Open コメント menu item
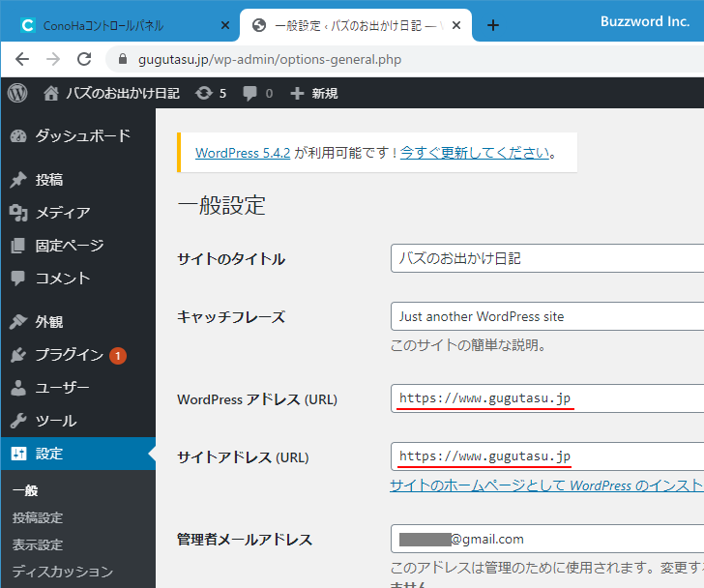This screenshot has height=588, width=704. (x=63, y=279)
